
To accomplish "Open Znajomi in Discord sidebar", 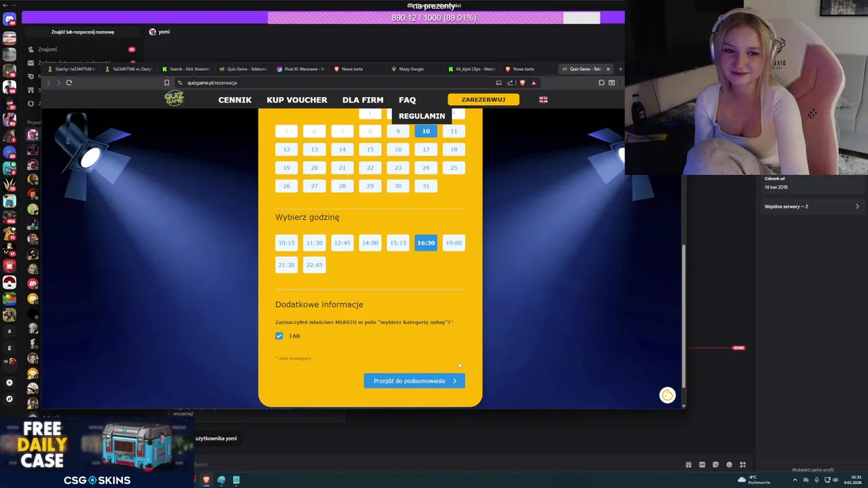I will 81,49.
